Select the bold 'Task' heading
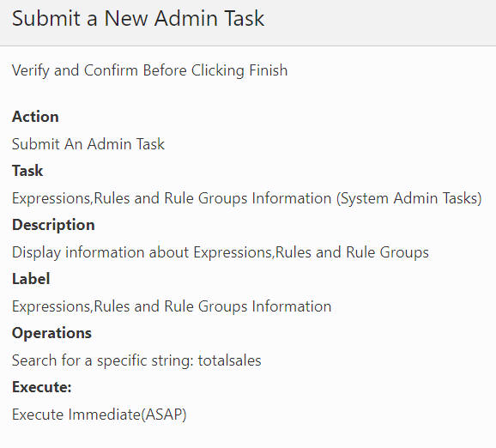The width and height of the screenshot is (496, 448). pyautogui.click(x=27, y=171)
